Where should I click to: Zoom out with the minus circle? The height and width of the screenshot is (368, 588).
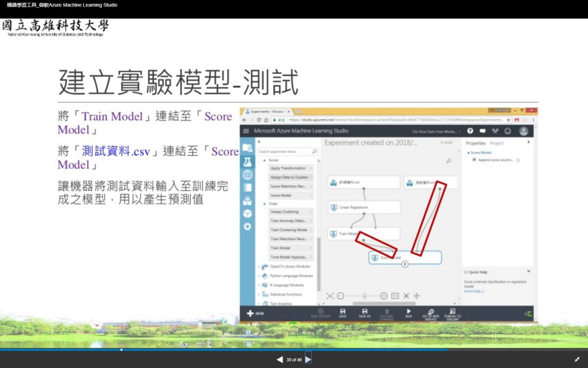pyautogui.click(x=340, y=296)
